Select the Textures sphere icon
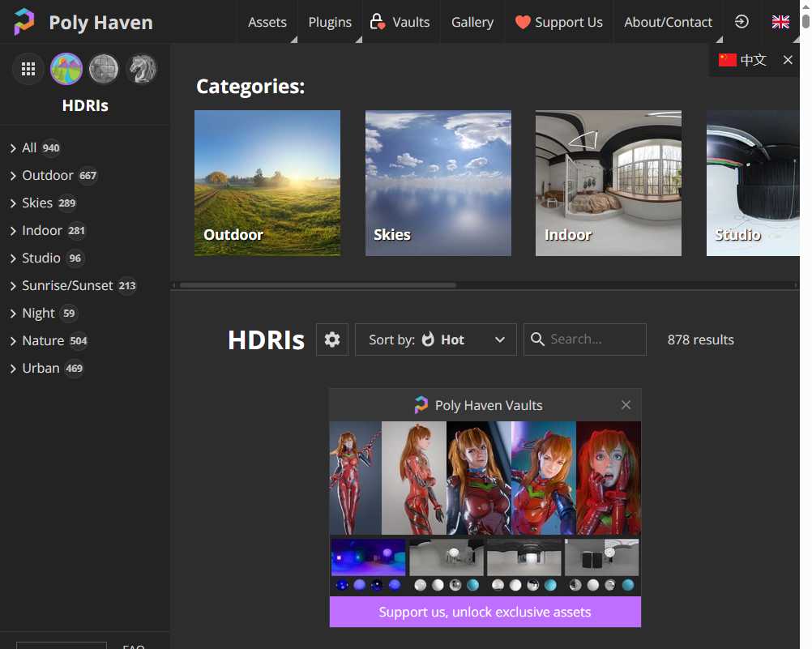 (104, 69)
